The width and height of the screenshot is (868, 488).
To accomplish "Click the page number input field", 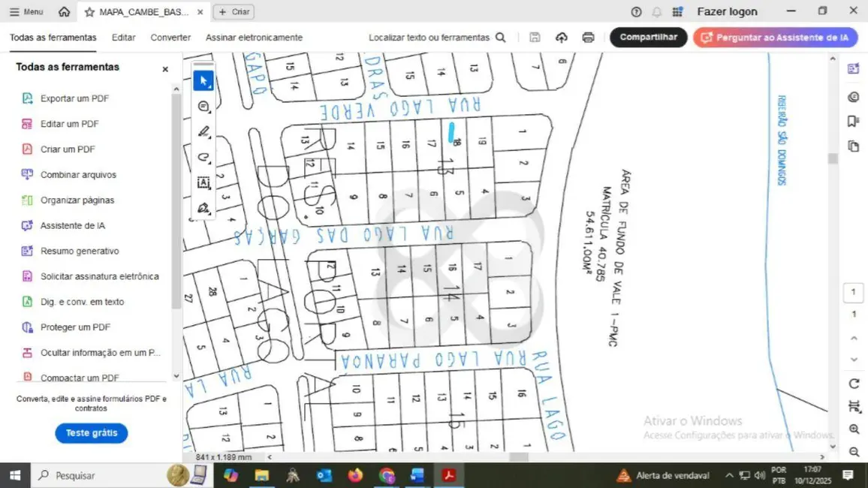I will 853,291.
